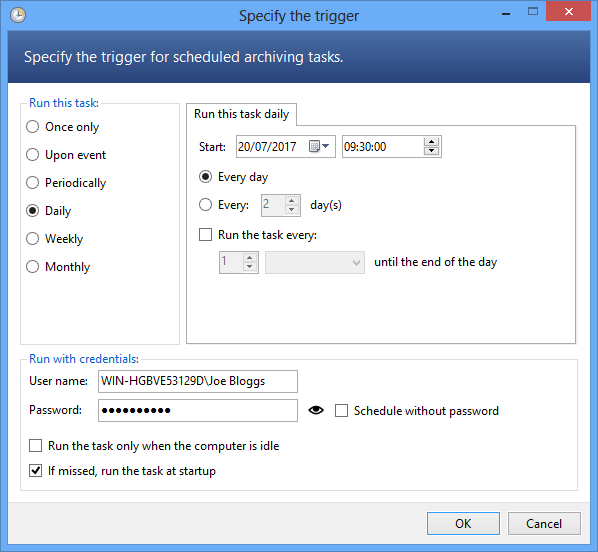Click the Run this task daily tab
This screenshot has width=598, height=552.
241,114
